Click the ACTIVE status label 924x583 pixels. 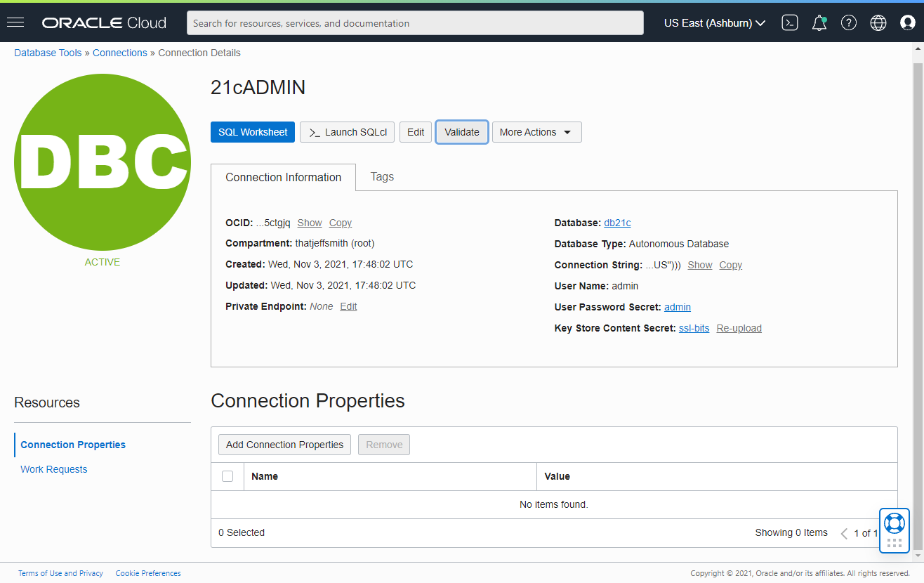coord(103,262)
